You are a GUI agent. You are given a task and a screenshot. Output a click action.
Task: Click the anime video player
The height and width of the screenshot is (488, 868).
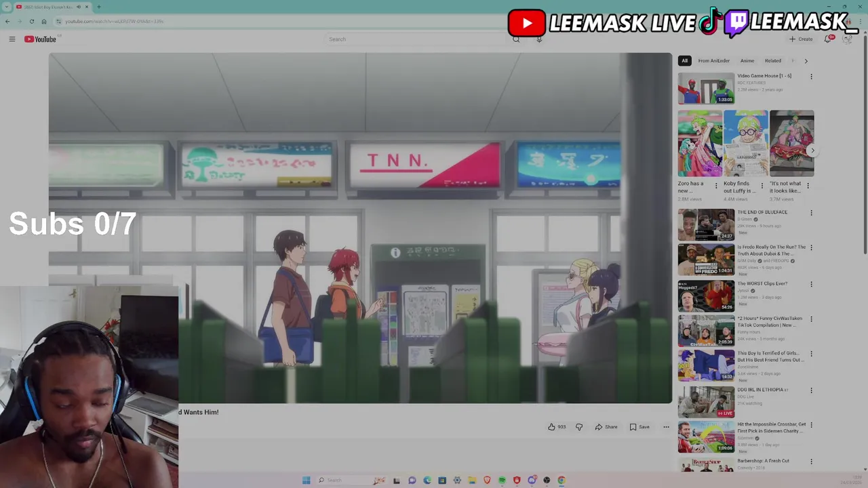360,228
